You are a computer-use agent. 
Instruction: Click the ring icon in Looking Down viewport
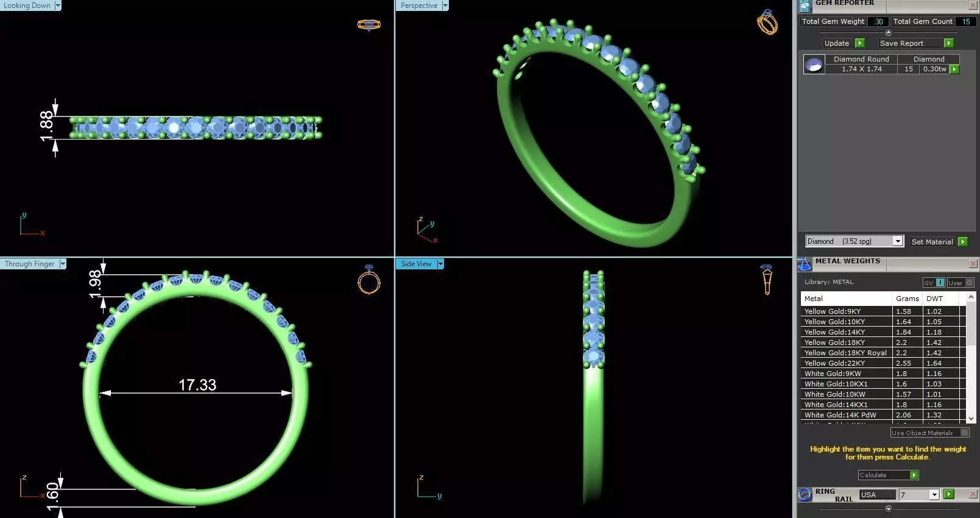(x=368, y=24)
